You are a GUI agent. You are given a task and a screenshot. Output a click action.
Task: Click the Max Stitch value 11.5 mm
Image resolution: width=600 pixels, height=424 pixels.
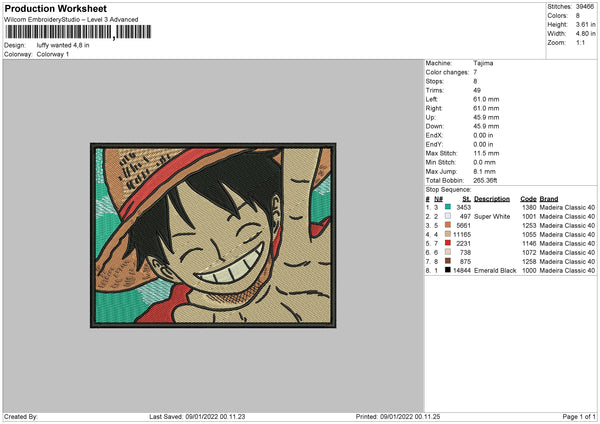[x=486, y=153]
